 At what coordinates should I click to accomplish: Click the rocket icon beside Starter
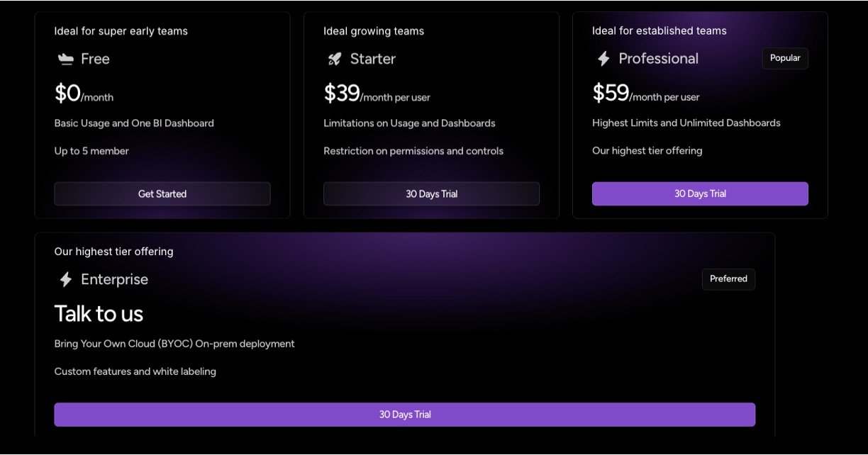335,60
